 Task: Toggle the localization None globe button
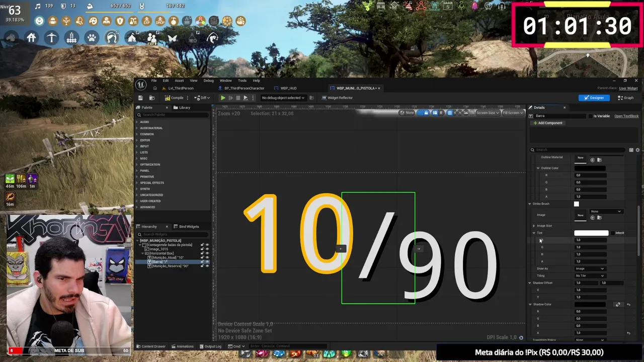point(407,113)
